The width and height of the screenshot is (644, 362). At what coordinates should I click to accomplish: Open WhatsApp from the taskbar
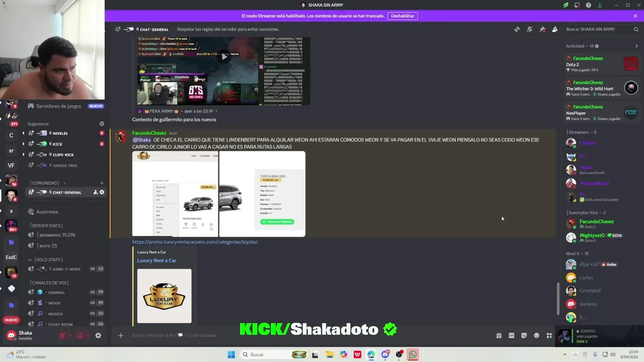coord(413,354)
